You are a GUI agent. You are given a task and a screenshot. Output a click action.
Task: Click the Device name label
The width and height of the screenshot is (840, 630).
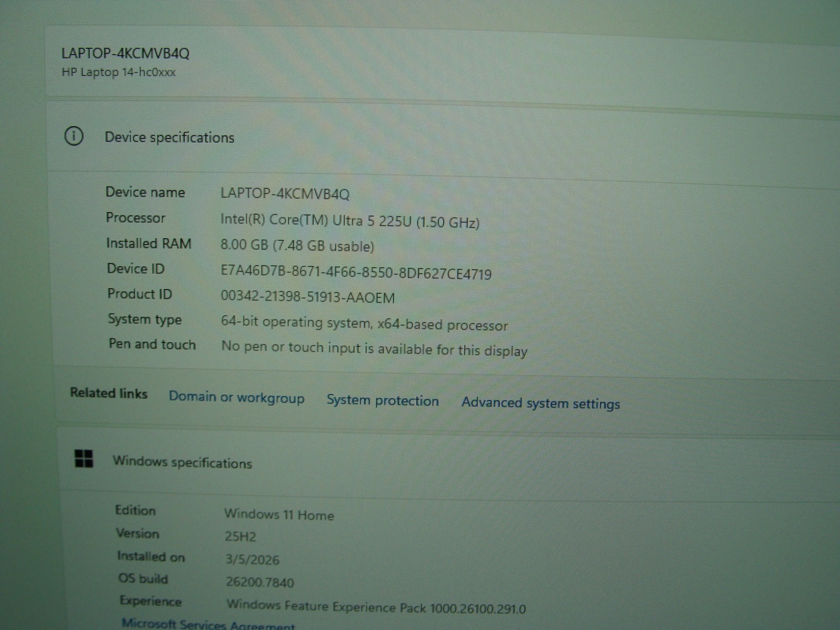coord(145,192)
